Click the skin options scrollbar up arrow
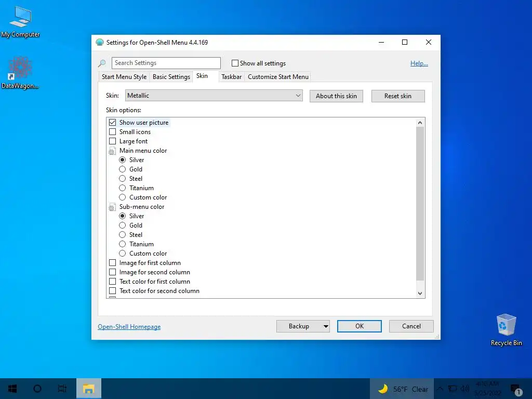This screenshot has width=532, height=399. click(420, 123)
